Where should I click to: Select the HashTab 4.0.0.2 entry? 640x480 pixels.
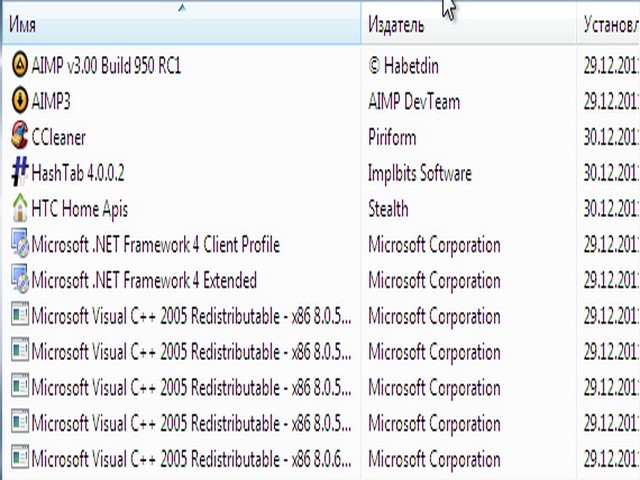pos(78,173)
